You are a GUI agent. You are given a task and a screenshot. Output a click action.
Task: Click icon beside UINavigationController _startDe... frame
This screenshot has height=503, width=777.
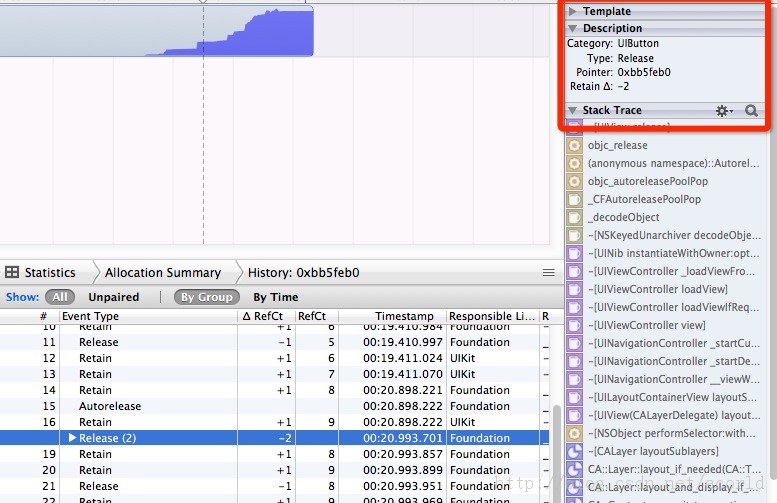click(574, 361)
